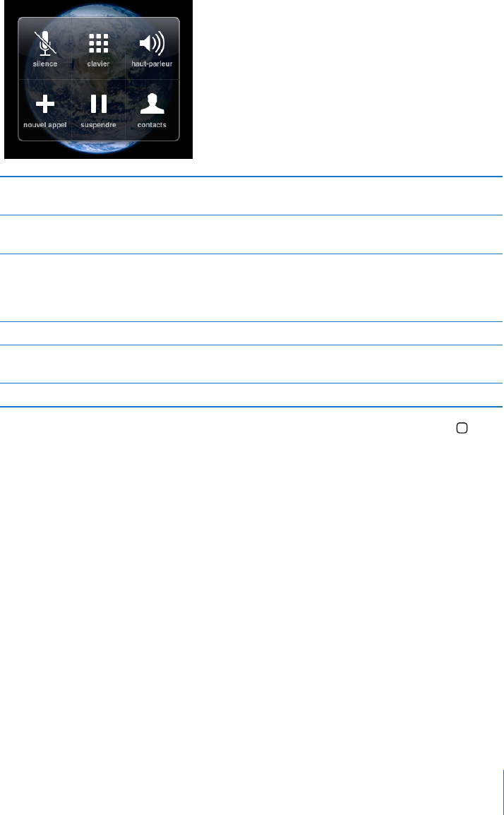Hold the call with the pause bars icon
The width and height of the screenshot is (504, 815).
pos(98,104)
